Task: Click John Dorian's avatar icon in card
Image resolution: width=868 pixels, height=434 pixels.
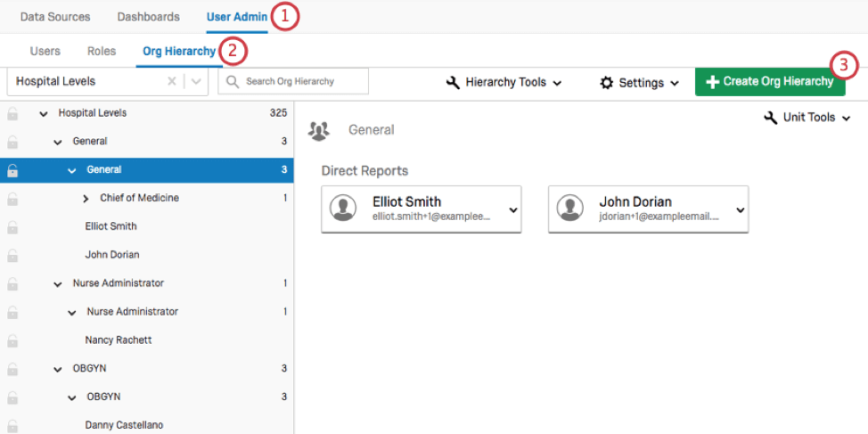Action: [570, 209]
